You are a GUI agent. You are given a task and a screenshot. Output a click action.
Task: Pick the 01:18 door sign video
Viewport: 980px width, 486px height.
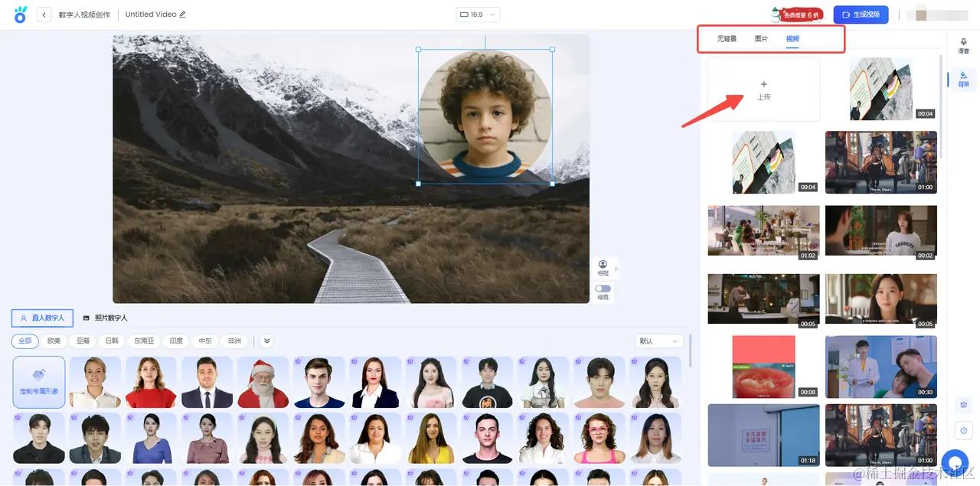point(763,435)
